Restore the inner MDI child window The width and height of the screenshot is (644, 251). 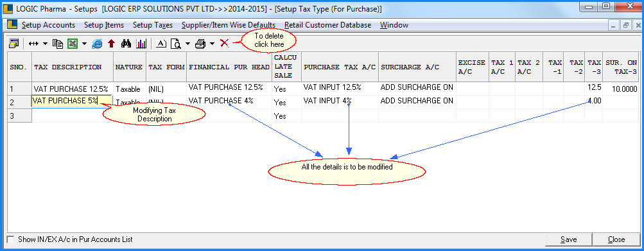point(626,26)
